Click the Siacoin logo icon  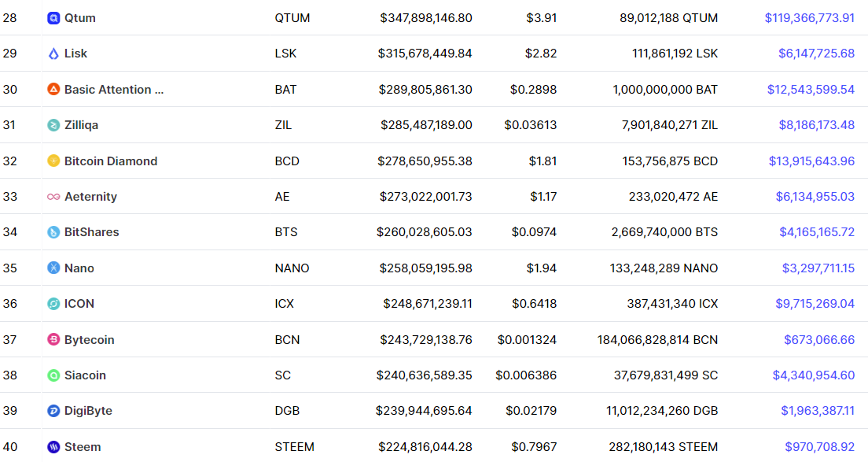(x=53, y=375)
